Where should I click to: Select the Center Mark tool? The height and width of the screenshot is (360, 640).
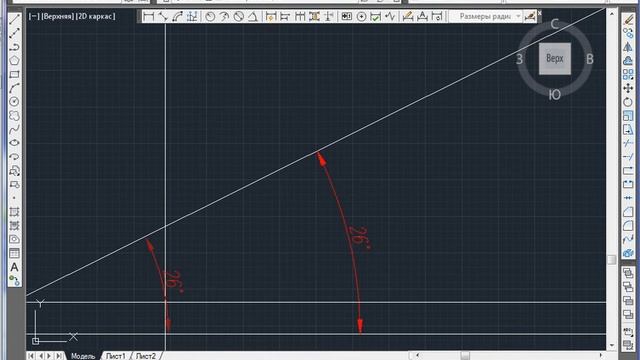coord(361,16)
